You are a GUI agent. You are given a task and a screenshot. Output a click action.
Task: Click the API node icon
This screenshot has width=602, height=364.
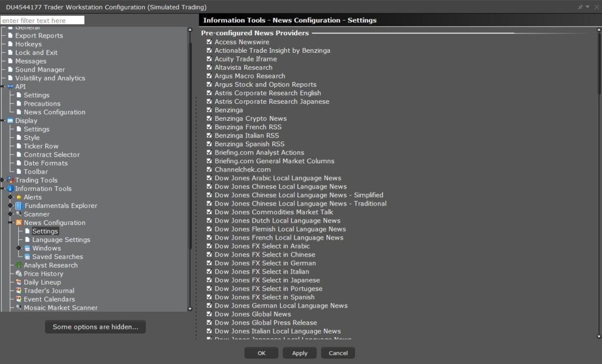click(x=11, y=87)
